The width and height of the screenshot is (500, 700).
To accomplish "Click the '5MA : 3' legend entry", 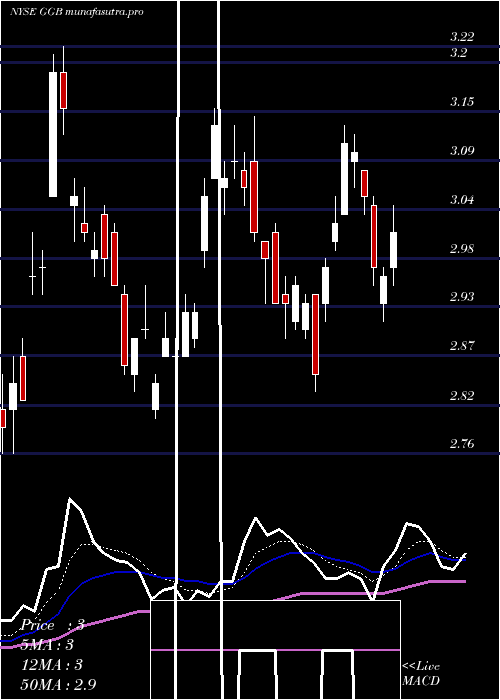I will click(47, 645).
